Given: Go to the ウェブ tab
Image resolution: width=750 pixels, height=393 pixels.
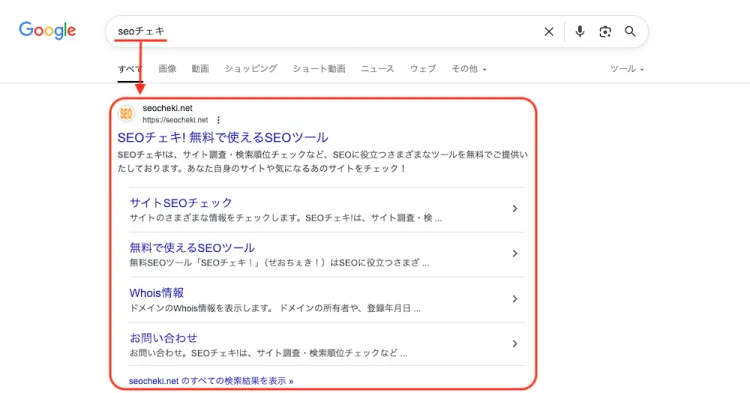Looking at the screenshot, I should tap(423, 69).
